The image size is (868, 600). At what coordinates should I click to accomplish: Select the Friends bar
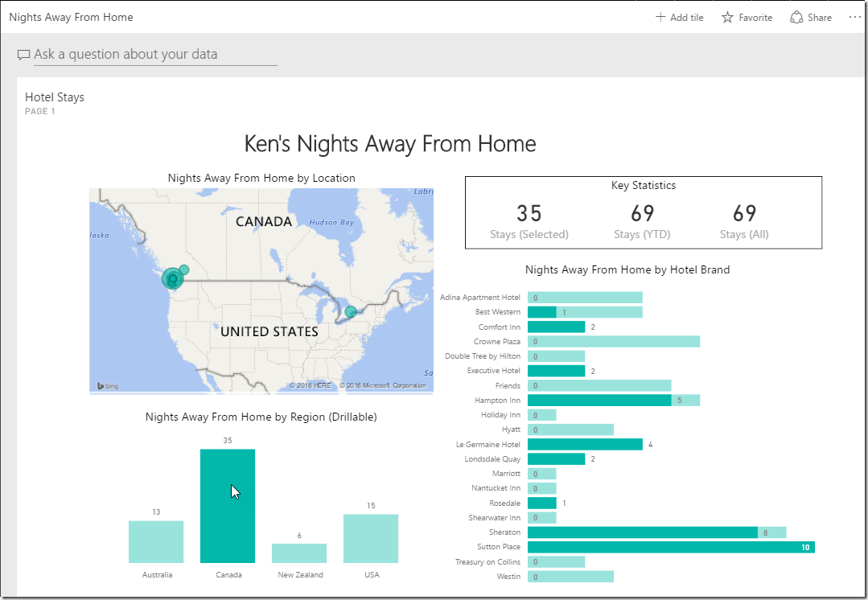pyautogui.click(x=599, y=386)
